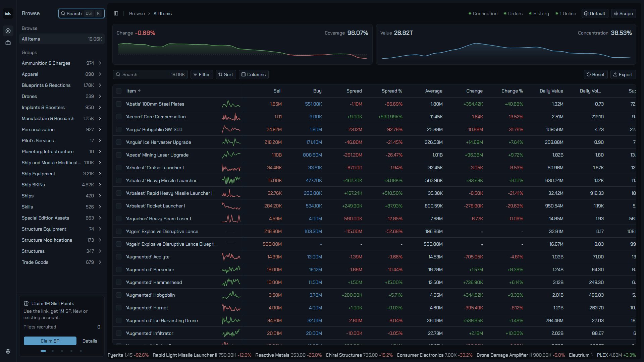The image size is (644, 362).
Task: Go to Browse breadcrumb
Action: [x=137, y=13]
